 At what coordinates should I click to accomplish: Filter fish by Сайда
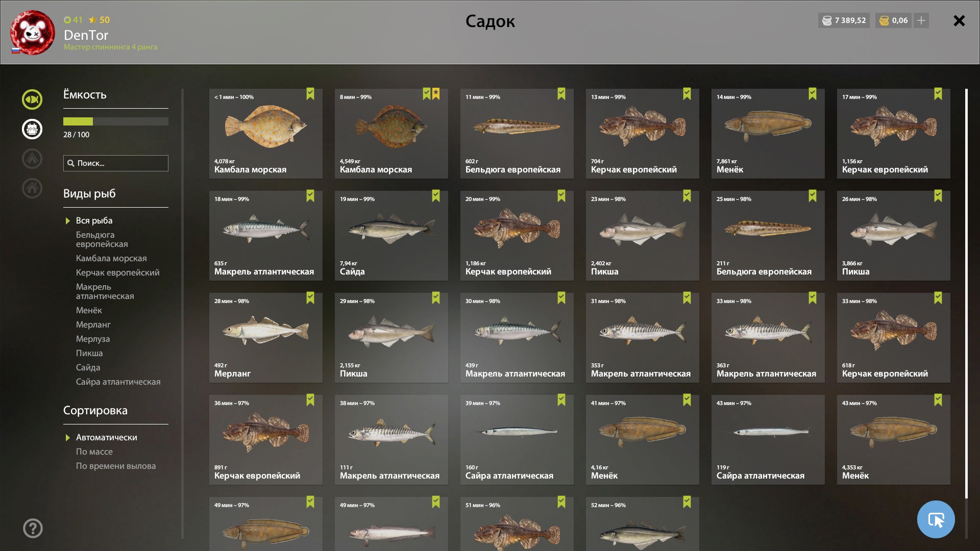88,367
